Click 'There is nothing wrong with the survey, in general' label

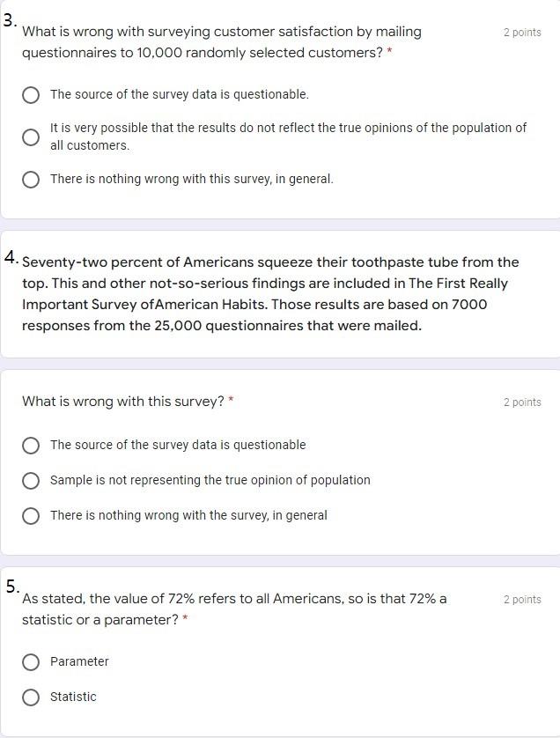(188, 515)
